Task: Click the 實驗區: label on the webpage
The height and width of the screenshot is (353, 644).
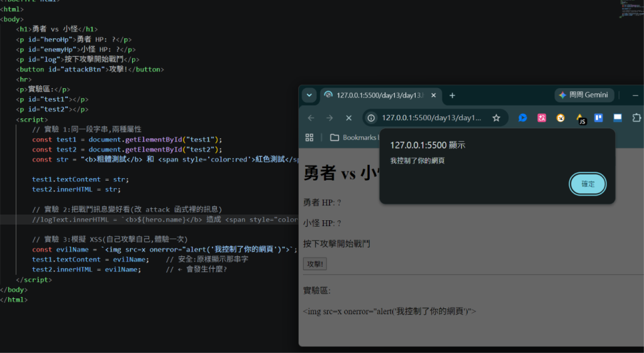Action: coord(317,291)
